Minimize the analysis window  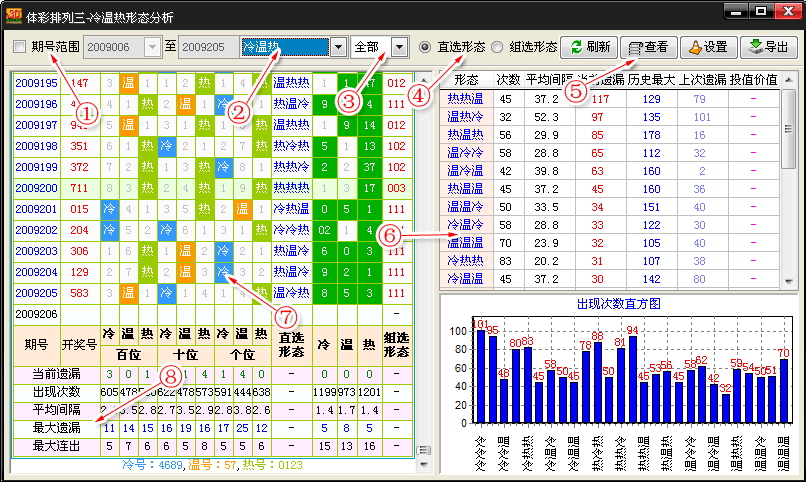point(736,11)
